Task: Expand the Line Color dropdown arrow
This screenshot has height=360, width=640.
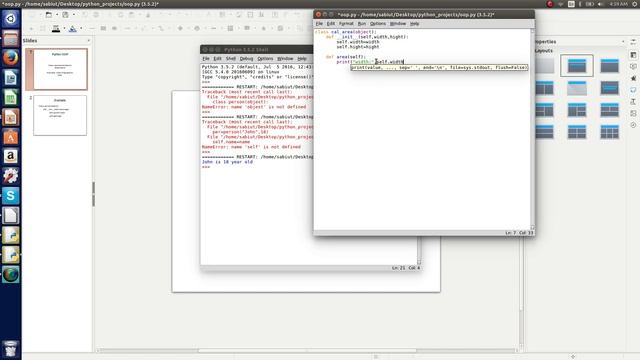Action: [x=64, y=29]
